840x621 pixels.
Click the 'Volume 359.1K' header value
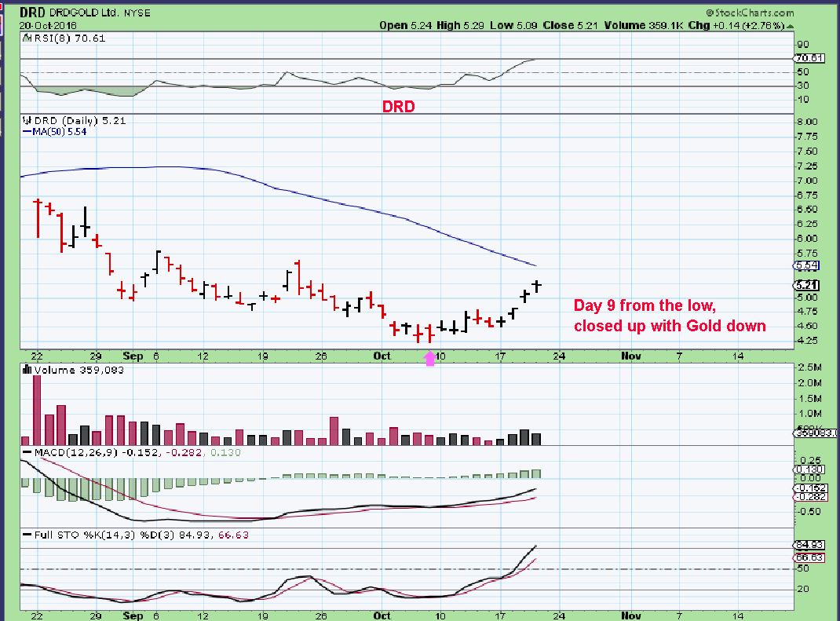pos(644,25)
